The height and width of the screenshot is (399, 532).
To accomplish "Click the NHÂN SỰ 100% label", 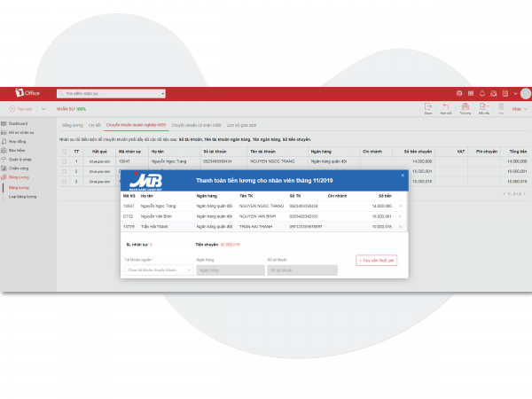I will [71, 109].
